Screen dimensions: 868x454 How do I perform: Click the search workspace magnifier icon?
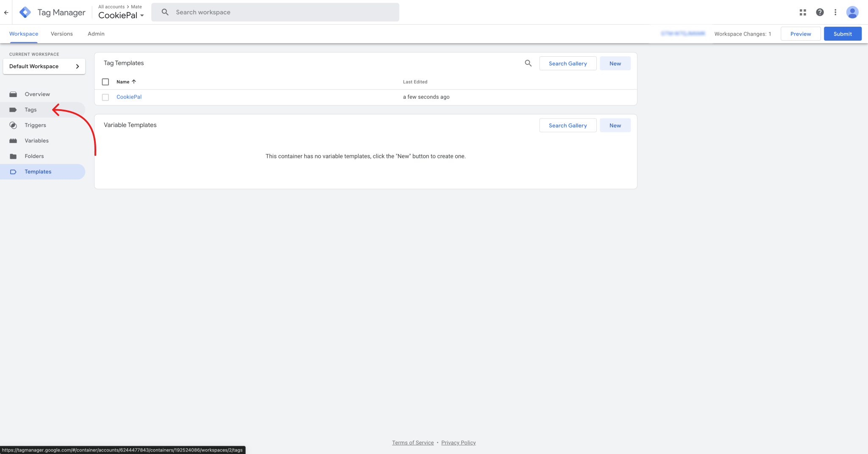click(x=165, y=12)
